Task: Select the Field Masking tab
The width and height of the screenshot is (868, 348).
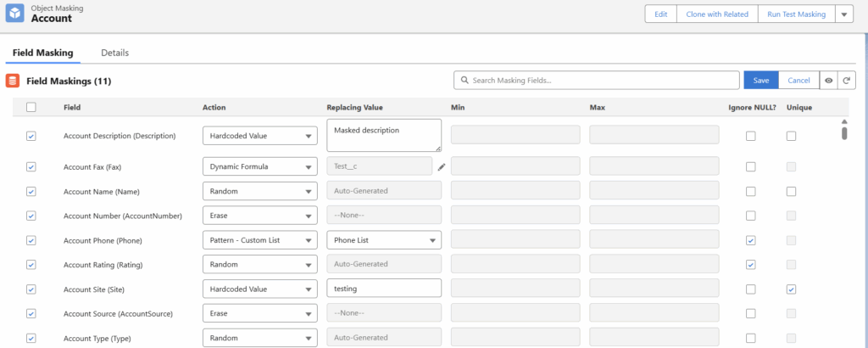Action: coord(42,53)
